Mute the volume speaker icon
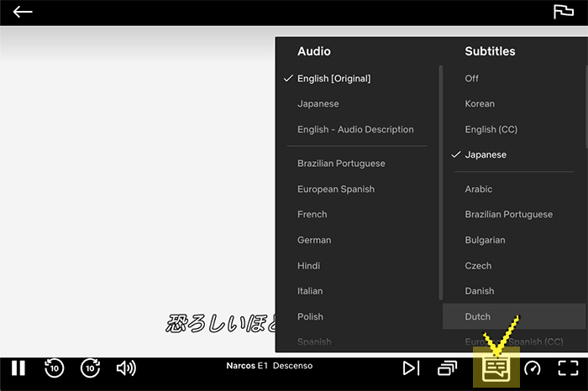 [126, 368]
